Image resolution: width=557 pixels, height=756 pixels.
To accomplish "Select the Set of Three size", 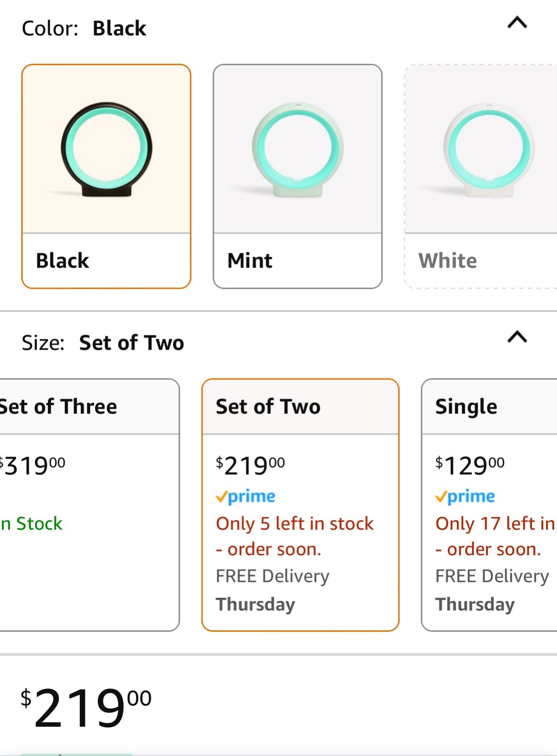I will coord(89,505).
